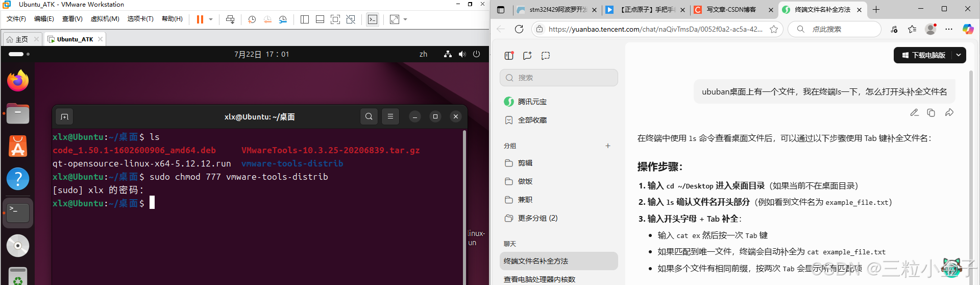
Task: Open the Edge profile avatar
Action: coord(931,29)
